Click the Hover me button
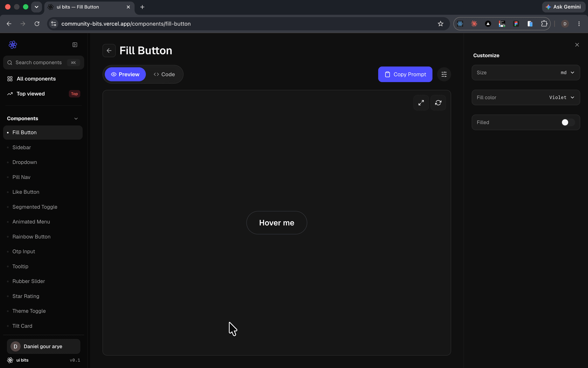The width and height of the screenshot is (588, 368). pos(277,223)
